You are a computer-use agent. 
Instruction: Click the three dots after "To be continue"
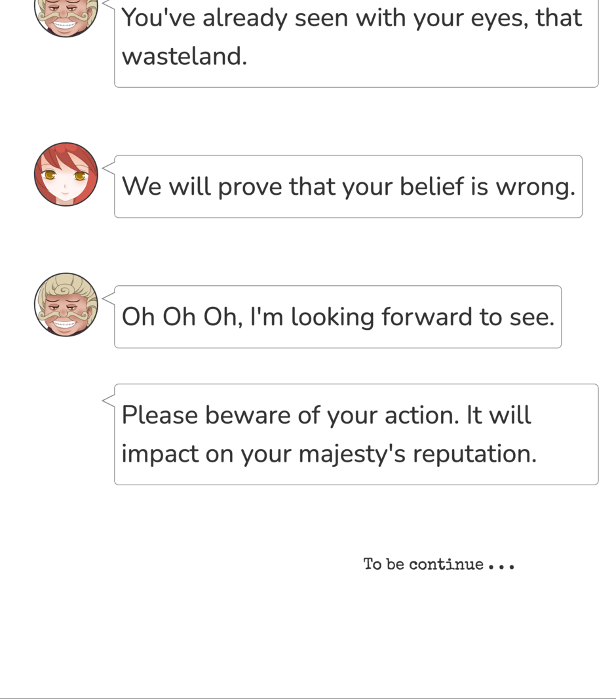click(x=502, y=566)
